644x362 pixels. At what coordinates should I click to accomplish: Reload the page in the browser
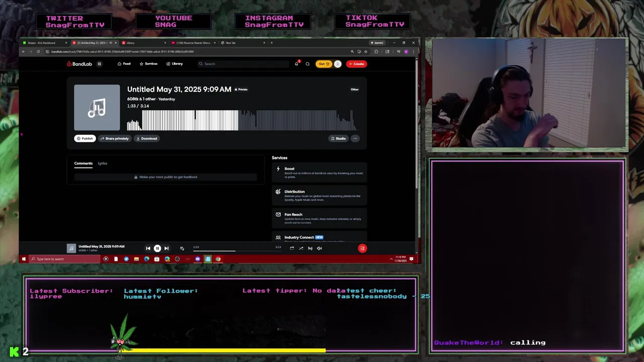(x=38, y=51)
